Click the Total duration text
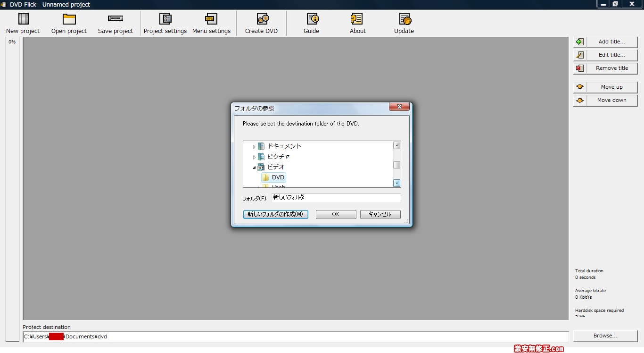Image resolution: width=644 pixels, height=353 pixels. [x=589, y=271]
